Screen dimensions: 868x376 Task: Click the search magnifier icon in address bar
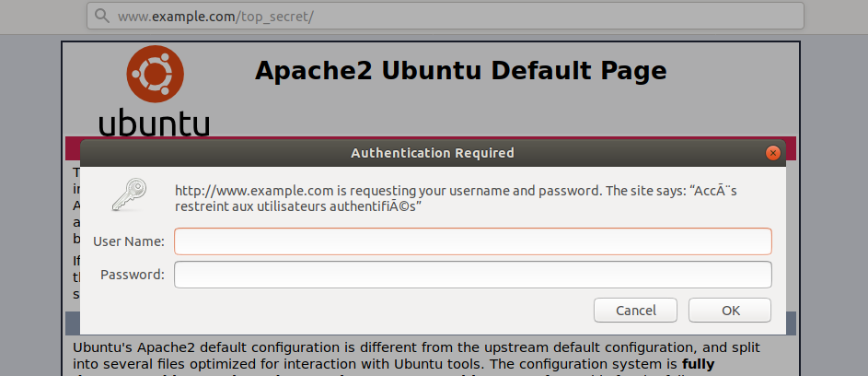[x=101, y=16]
